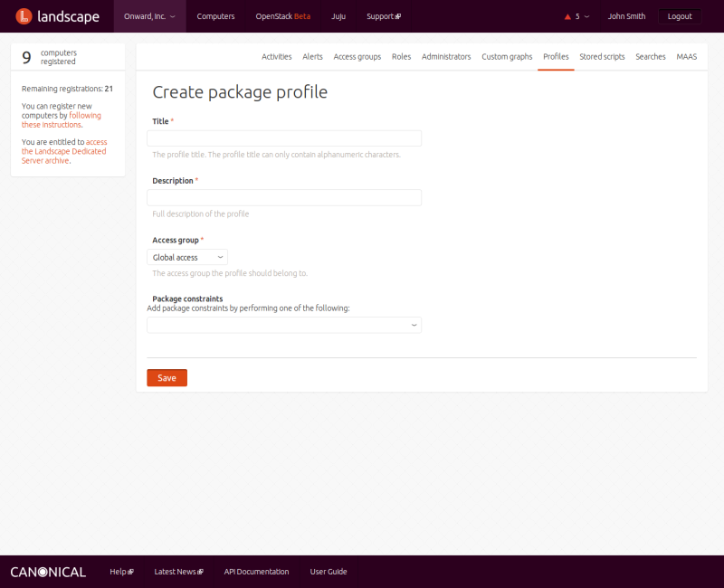Follow the registration instructions link

tap(62, 120)
